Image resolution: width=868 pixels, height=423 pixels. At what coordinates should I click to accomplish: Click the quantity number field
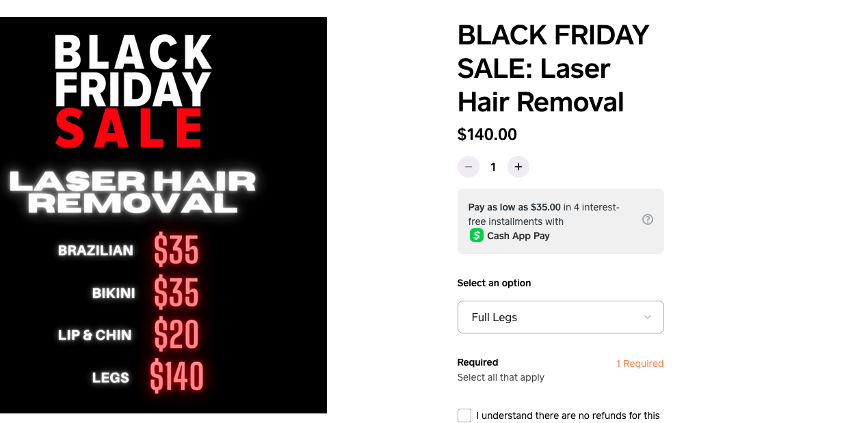(493, 167)
